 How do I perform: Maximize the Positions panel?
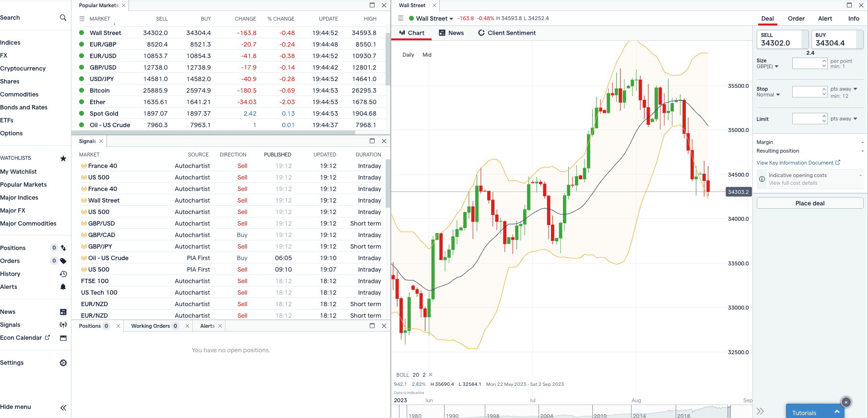pos(372,326)
